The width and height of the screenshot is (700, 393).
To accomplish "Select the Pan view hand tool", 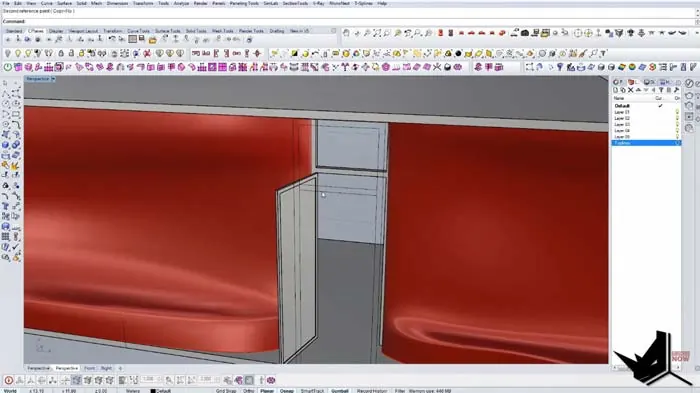I will click(x=346, y=33).
